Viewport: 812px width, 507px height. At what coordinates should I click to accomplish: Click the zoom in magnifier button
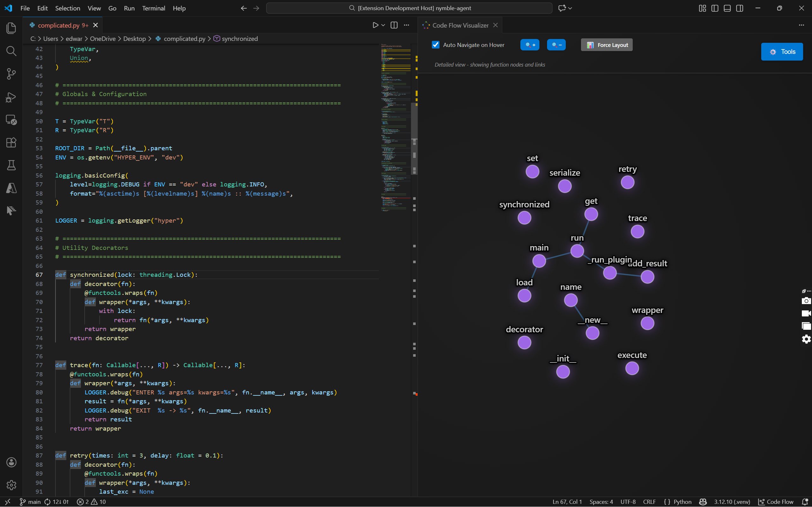(x=530, y=45)
